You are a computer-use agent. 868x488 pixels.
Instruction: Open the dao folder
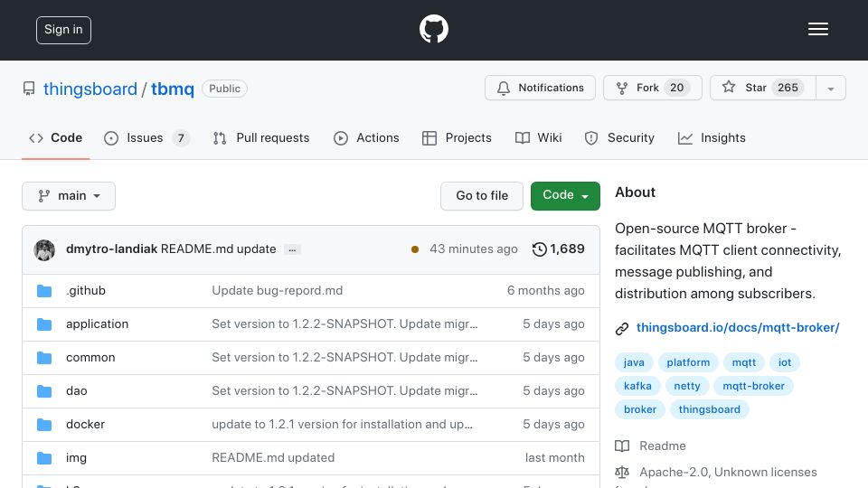point(76,390)
